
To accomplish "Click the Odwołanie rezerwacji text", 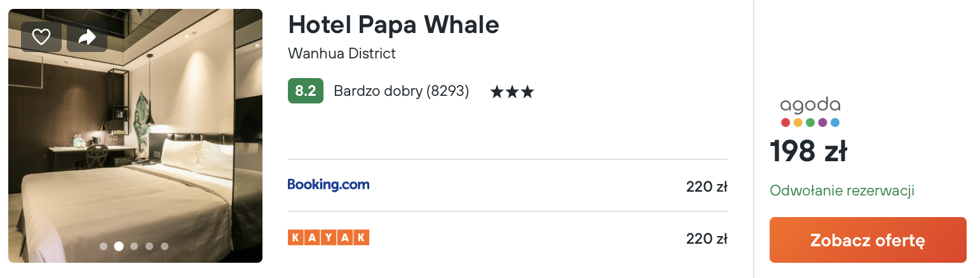I will coord(842,190).
